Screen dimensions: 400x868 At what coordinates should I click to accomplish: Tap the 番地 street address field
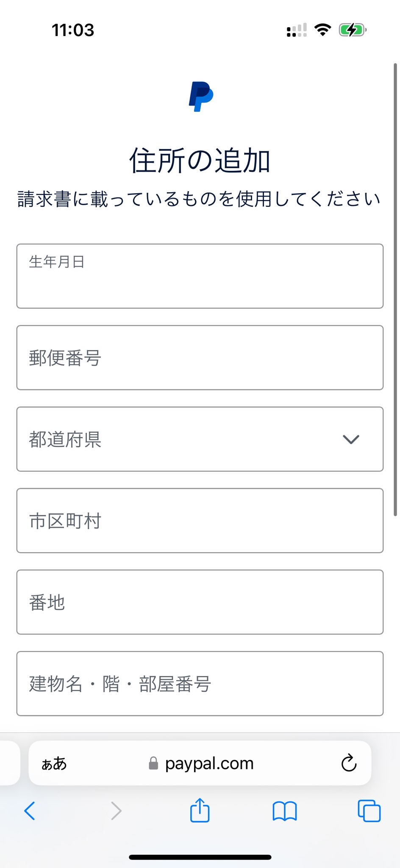[200, 602]
